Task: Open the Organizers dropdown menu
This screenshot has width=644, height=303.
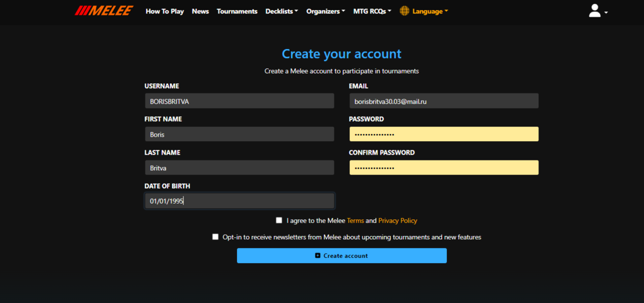Action: coord(325,12)
